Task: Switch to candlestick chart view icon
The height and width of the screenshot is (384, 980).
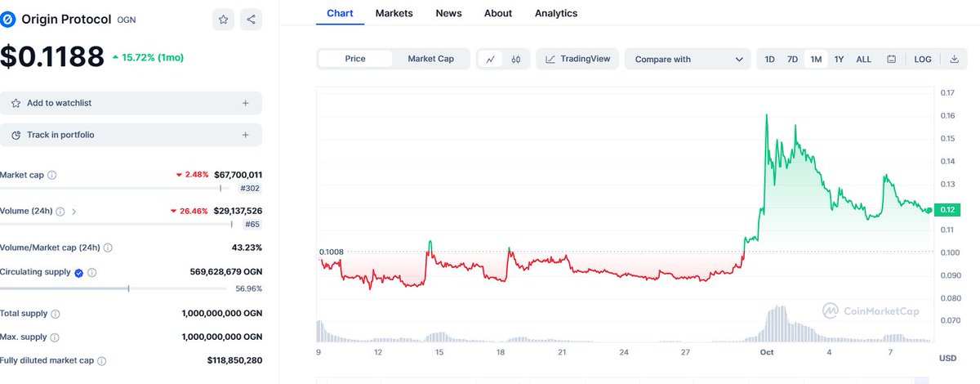Action: click(x=516, y=59)
